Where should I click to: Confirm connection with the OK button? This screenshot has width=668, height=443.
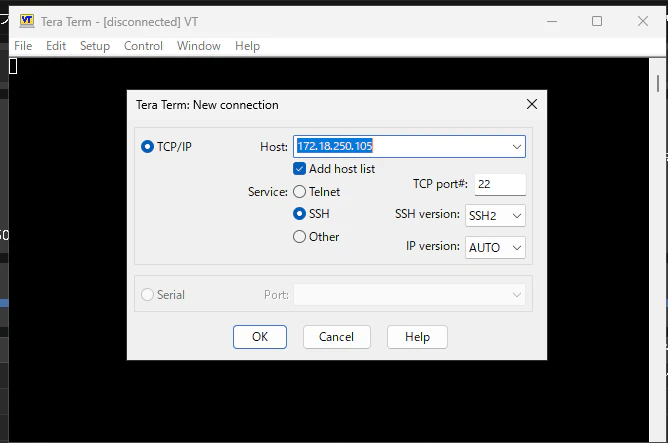tap(260, 337)
